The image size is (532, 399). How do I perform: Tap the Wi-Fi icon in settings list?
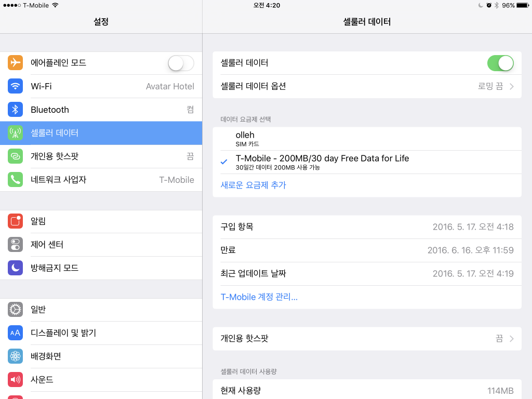15,86
